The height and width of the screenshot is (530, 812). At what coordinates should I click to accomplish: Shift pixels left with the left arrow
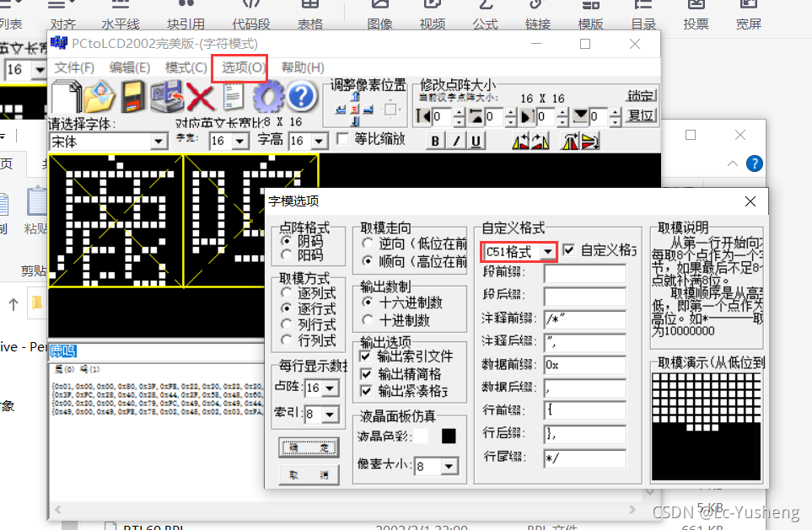[x=341, y=110]
